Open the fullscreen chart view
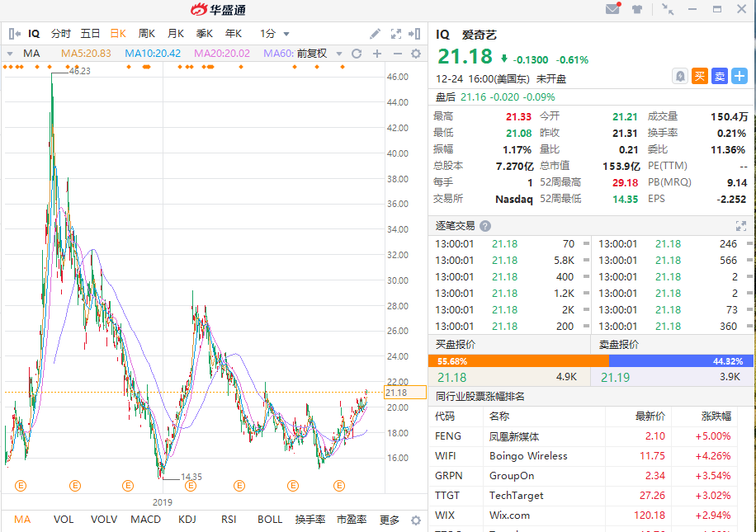756x532 pixels. pyautogui.click(x=396, y=34)
